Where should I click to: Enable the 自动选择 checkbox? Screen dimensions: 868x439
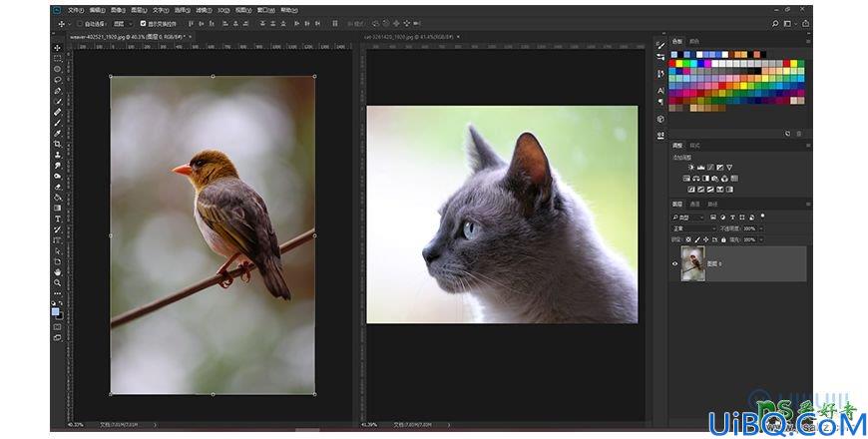tap(80, 24)
